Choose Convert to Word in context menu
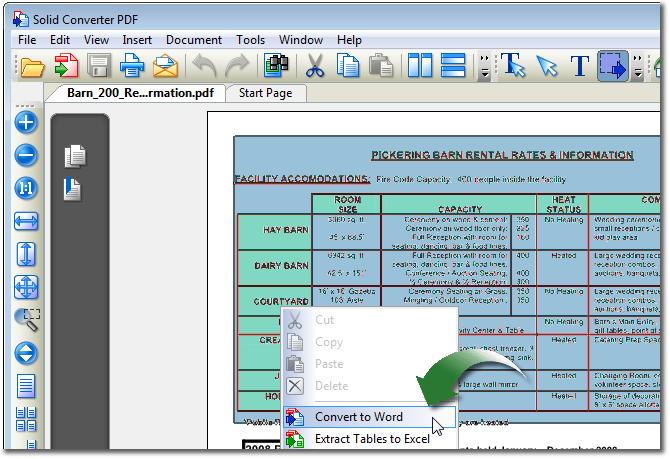670x459 pixels. (x=358, y=417)
